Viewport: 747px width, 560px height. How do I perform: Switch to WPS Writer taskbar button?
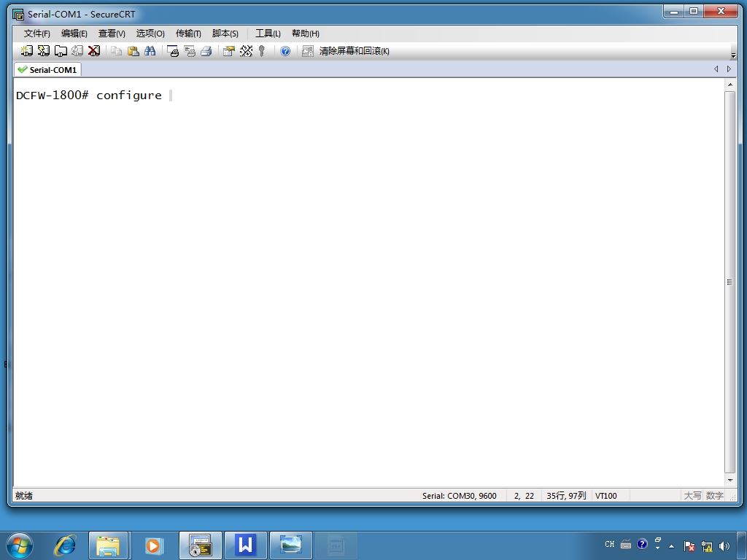coord(245,545)
